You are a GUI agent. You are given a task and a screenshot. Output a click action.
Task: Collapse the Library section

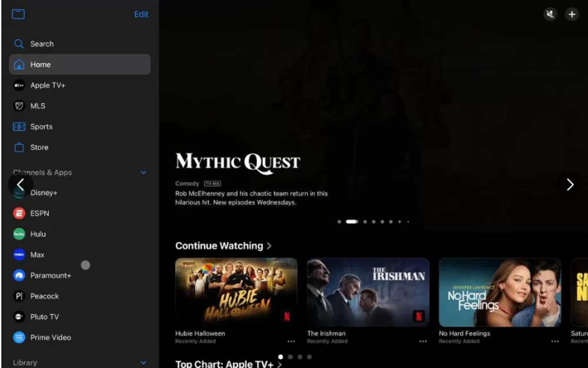tap(143, 363)
